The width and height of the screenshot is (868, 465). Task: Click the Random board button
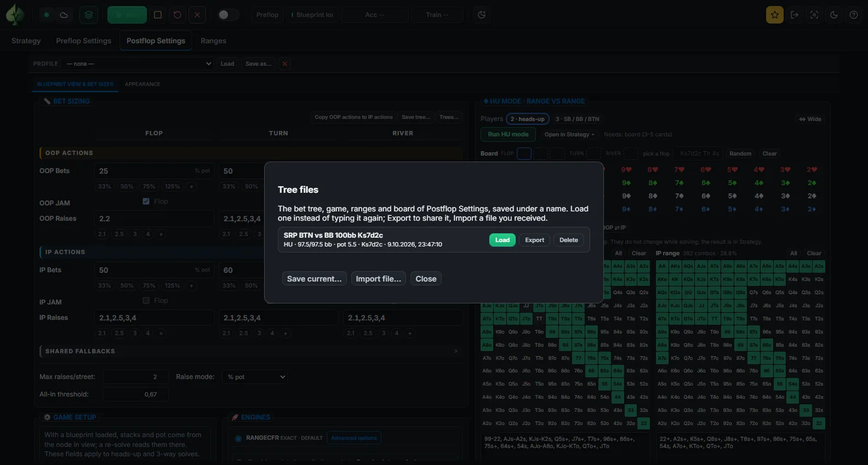(x=740, y=153)
